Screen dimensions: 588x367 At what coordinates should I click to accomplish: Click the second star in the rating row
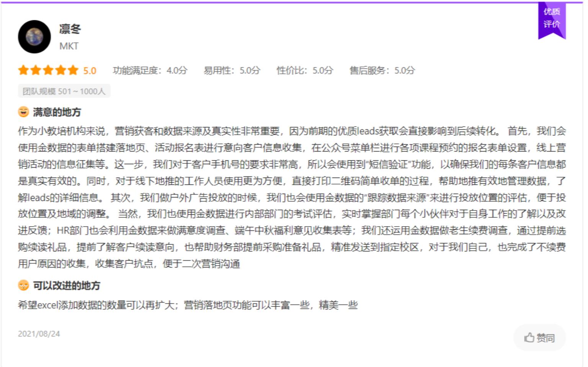coord(36,70)
